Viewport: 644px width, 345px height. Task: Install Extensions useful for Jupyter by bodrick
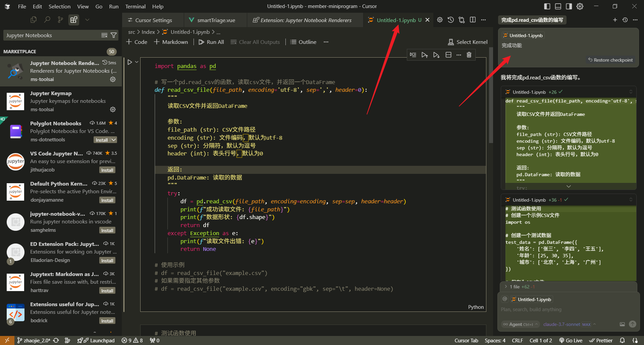(x=107, y=321)
